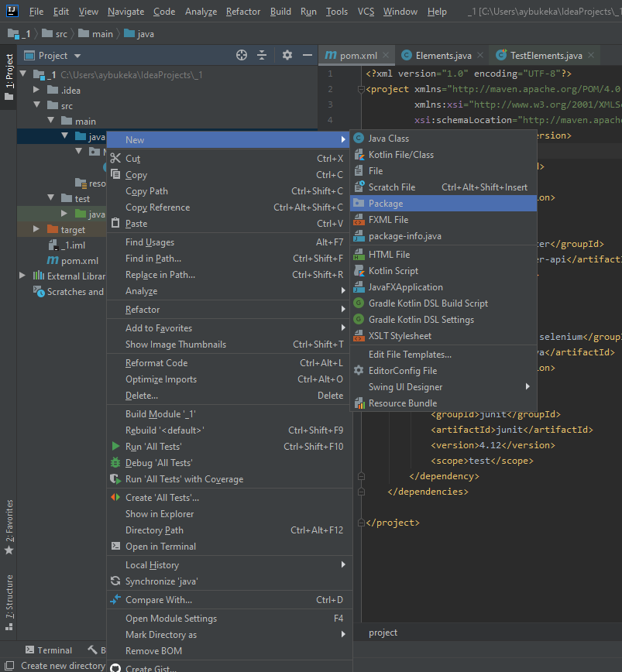Viewport: 622px width, 672px height.
Task: Click the Collapse All icon in Project panel
Action: coord(262,55)
